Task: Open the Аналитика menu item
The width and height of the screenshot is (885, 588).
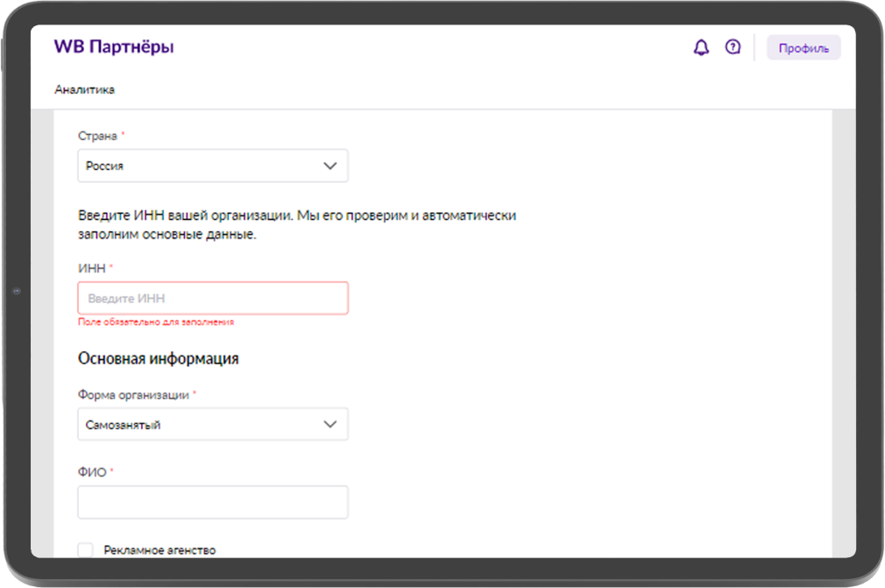Action: coord(84,89)
